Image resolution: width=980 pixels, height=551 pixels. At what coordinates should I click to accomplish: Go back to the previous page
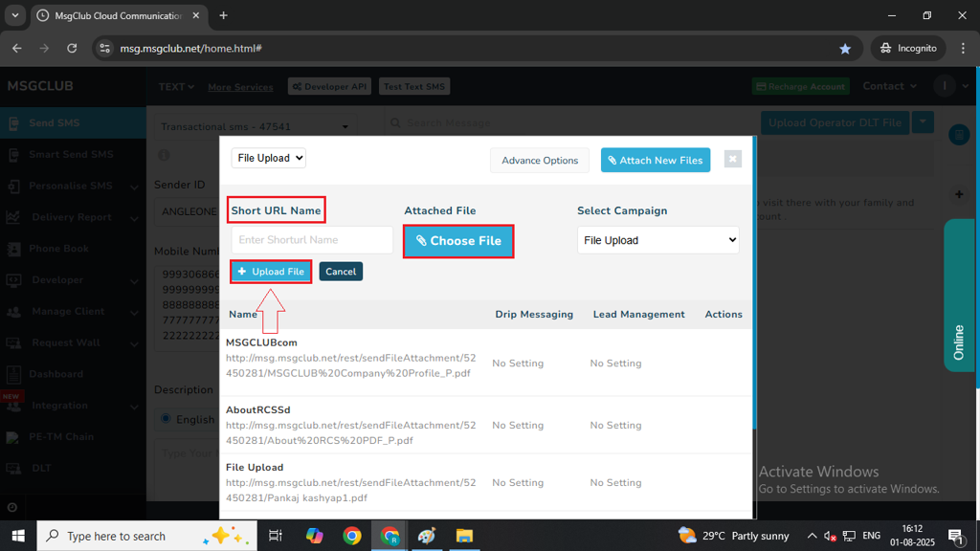pos(17,48)
